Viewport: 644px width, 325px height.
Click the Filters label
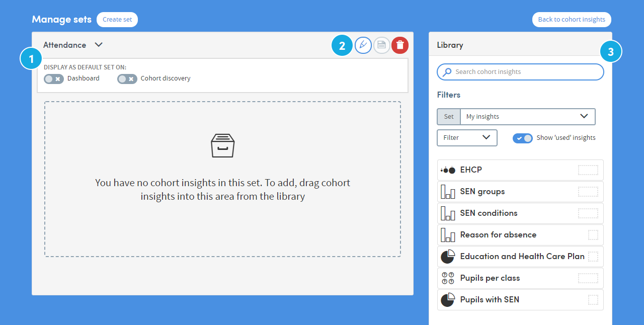point(449,95)
